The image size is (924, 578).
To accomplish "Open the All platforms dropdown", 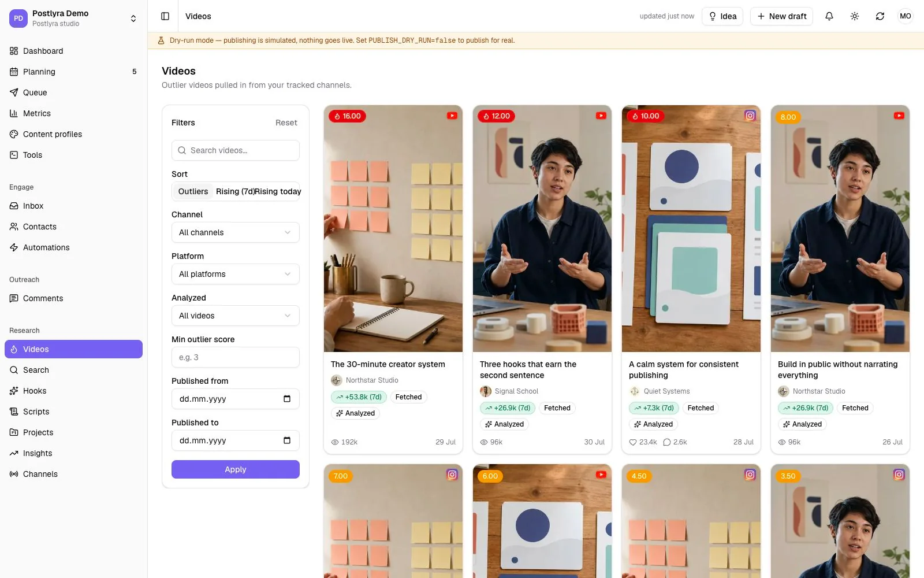I will 236,274.
